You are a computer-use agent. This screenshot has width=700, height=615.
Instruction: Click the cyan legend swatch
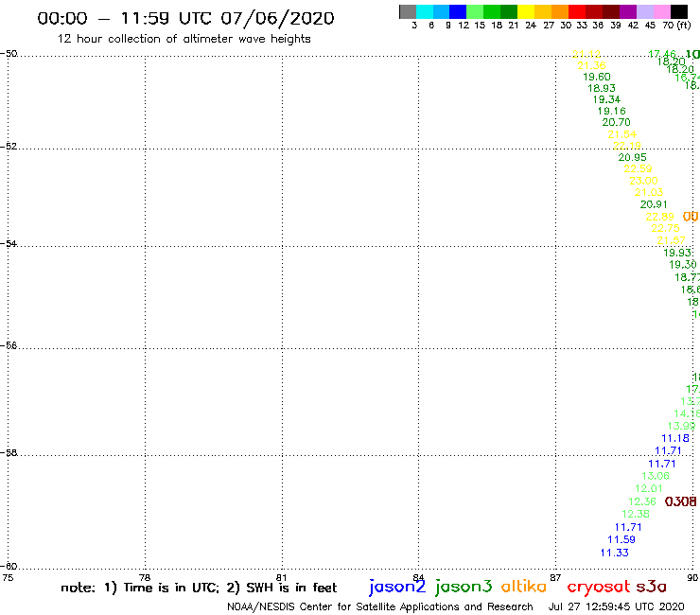pyautogui.click(x=425, y=11)
